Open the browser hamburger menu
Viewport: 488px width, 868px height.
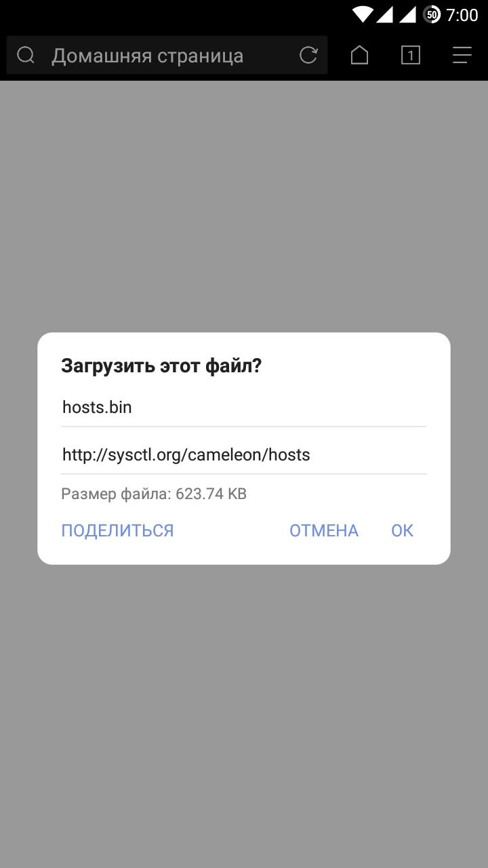click(462, 55)
